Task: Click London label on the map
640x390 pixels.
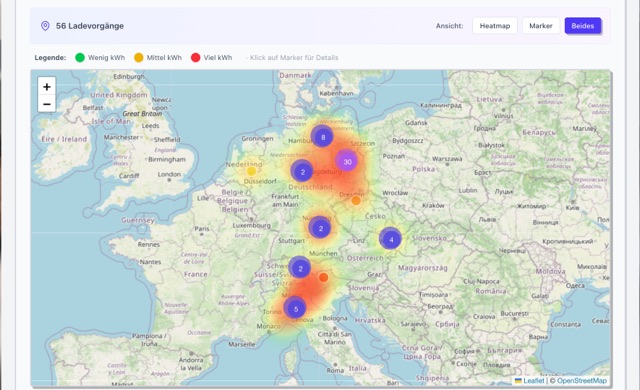Action: point(169,174)
